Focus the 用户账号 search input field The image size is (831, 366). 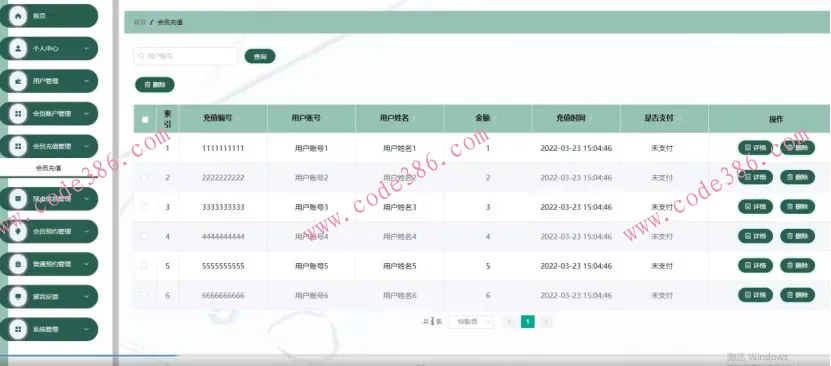[x=185, y=56]
